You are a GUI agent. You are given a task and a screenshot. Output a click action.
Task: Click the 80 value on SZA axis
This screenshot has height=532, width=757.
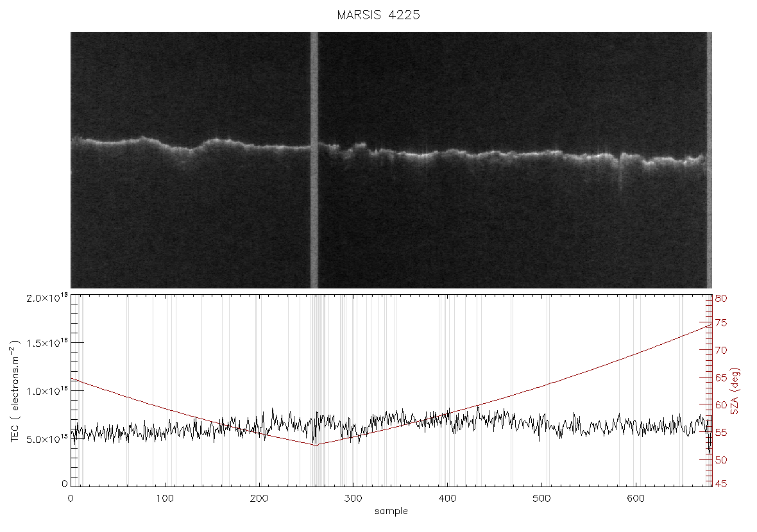721,299
